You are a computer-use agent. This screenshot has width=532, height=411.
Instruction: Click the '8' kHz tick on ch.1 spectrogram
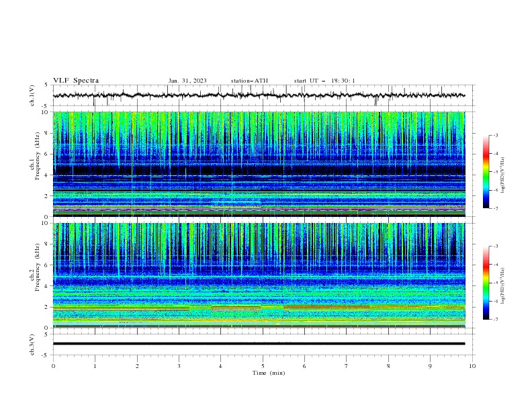[x=47, y=133]
